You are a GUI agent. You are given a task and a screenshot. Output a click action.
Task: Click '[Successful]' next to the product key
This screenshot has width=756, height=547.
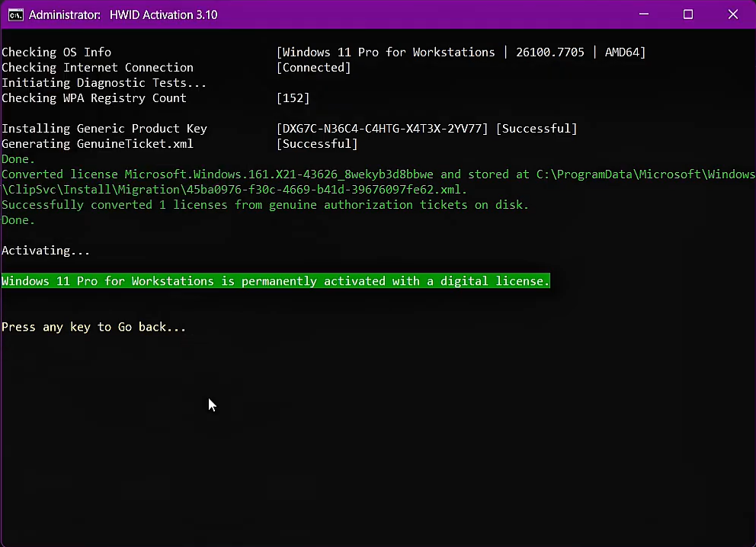click(x=537, y=129)
